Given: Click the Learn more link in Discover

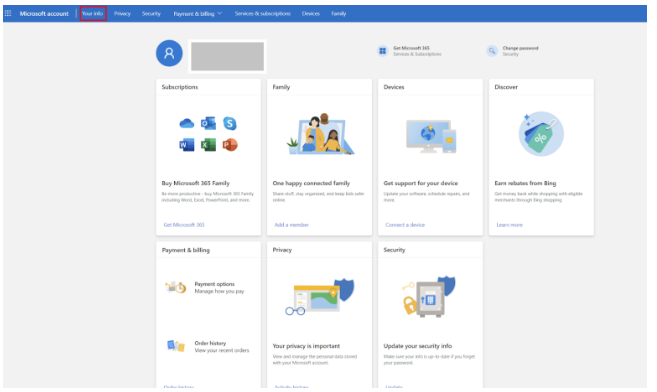Looking at the screenshot, I should (x=510, y=225).
